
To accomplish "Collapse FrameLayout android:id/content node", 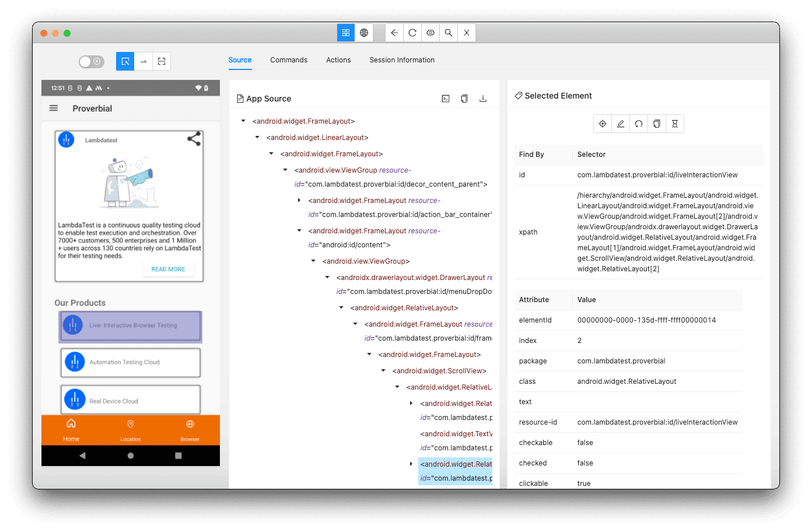I will click(x=299, y=231).
